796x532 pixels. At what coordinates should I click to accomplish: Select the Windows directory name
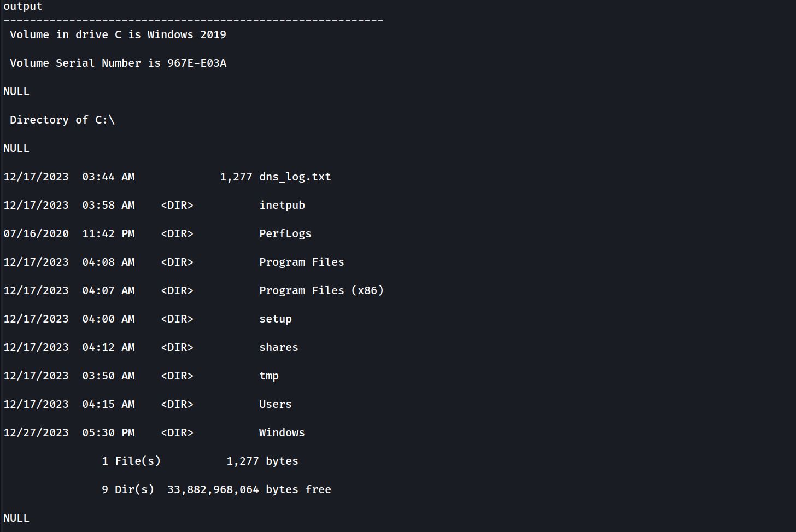pyautogui.click(x=282, y=433)
